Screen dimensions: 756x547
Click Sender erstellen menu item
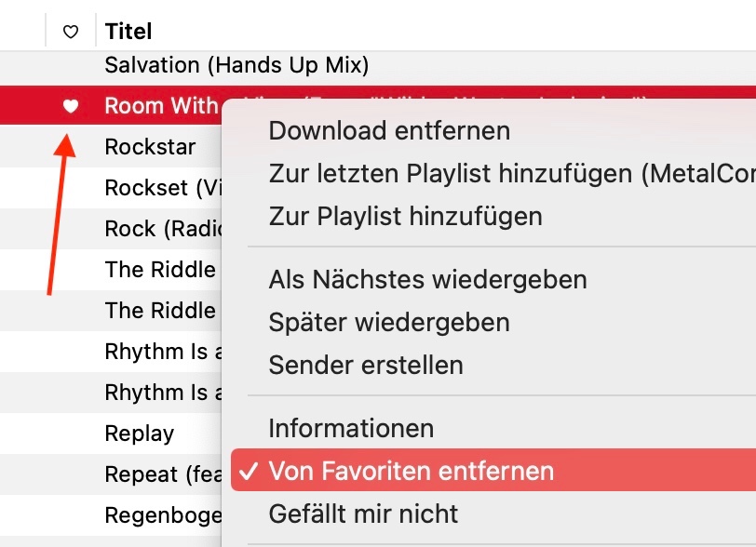click(366, 365)
